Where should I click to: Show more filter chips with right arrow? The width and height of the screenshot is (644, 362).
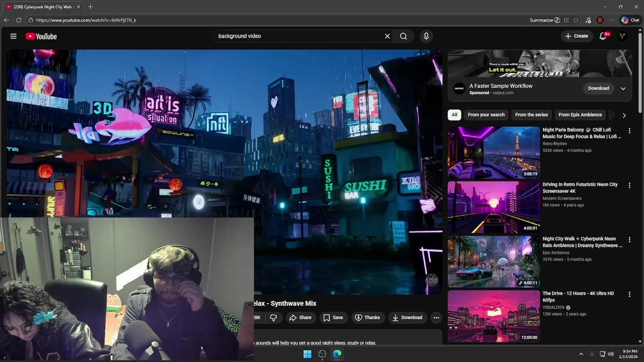pos(624,115)
